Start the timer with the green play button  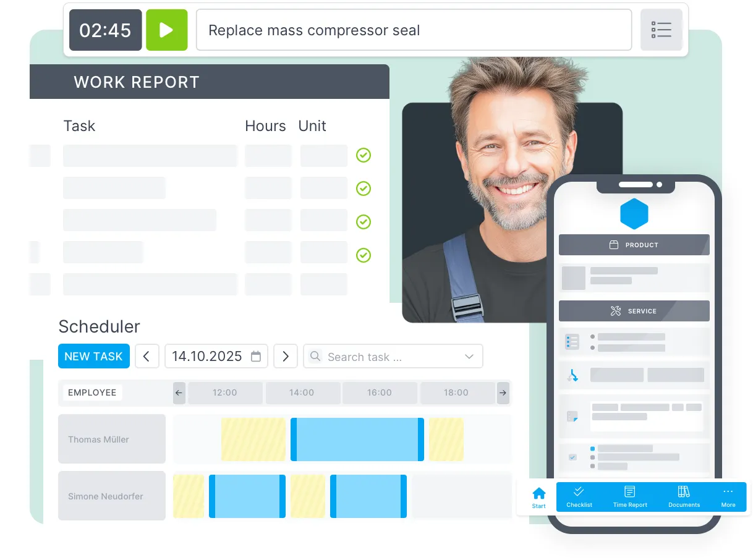click(166, 30)
